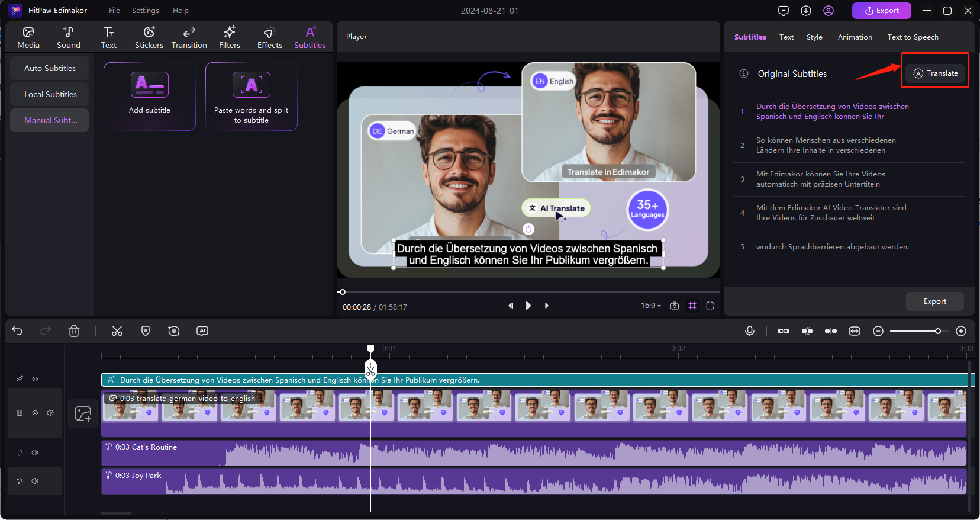Screen dimensions: 980x520
Task: Switch to the Animation tab
Action: pyautogui.click(x=855, y=37)
